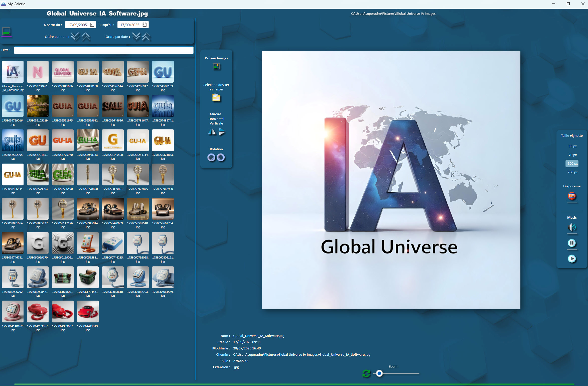This screenshot has height=386, width=588.
Task: Pause the music playback
Action: pos(571,243)
